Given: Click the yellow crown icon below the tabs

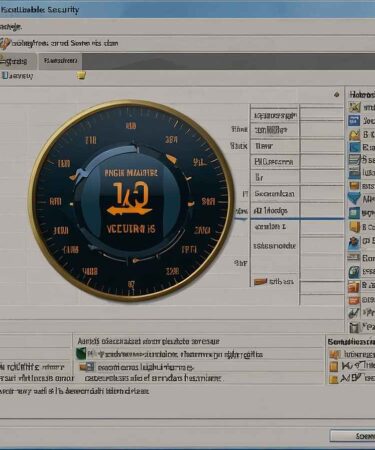Looking at the screenshot, I should (x=81, y=75).
